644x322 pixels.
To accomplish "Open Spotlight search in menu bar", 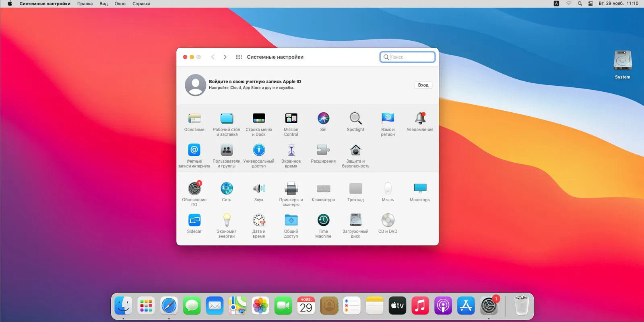I will pyautogui.click(x=580, y=4).
